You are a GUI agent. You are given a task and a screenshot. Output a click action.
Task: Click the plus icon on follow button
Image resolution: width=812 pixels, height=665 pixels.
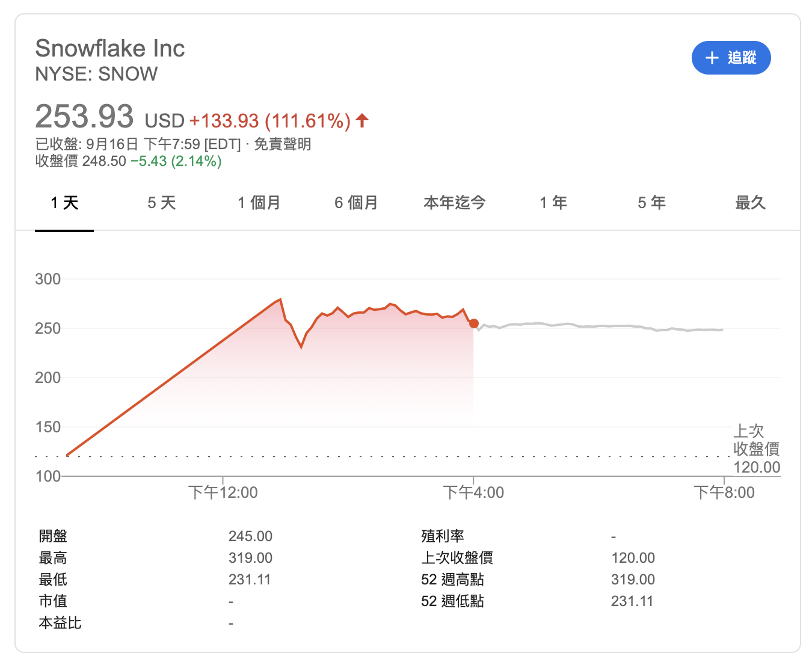point(712,58)
